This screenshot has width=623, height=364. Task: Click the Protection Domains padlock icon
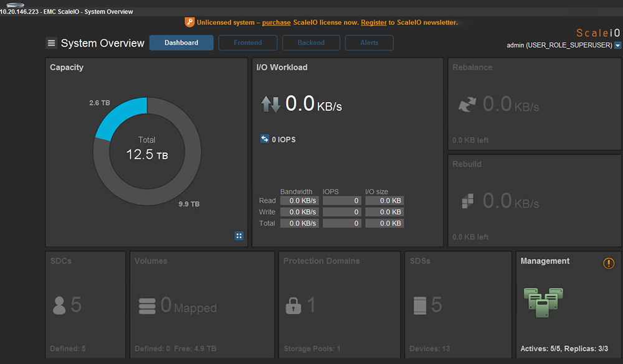293,306
